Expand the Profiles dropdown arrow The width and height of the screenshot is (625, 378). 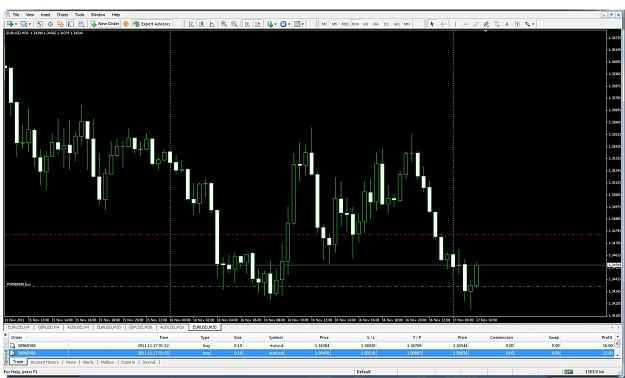(29, 24)
